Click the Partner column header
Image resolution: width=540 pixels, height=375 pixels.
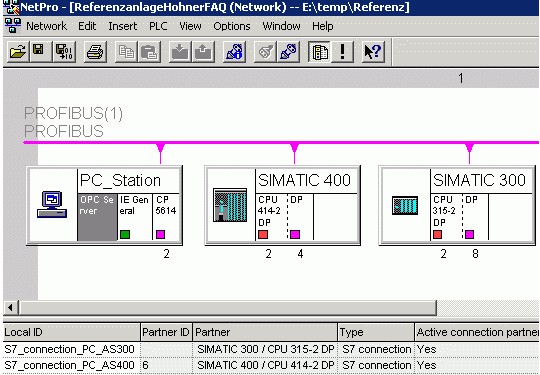tap(265, 332)
